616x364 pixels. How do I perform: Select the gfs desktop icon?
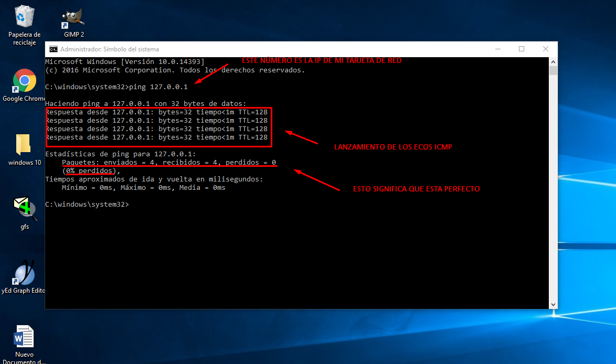tap(24, 213)
